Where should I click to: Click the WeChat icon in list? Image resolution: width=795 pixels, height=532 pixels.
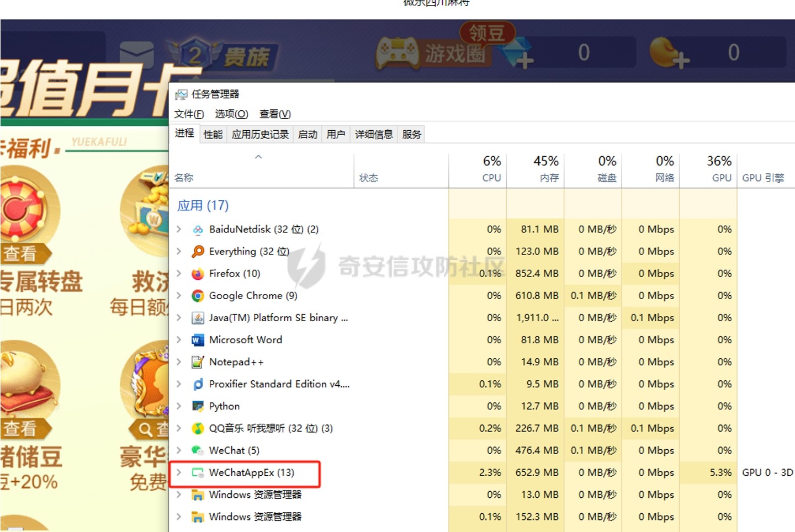pyautogui.click(x=197, y=450)
